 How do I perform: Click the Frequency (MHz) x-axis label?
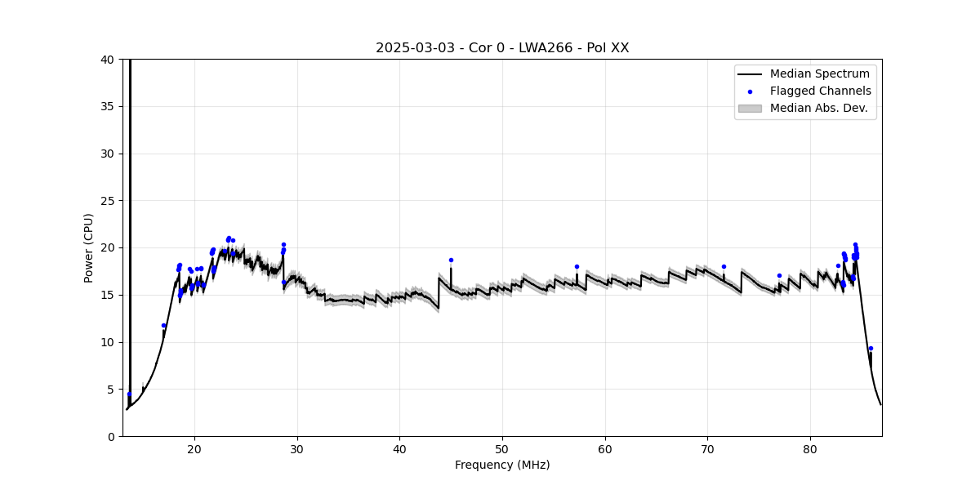tap(502, 465)
